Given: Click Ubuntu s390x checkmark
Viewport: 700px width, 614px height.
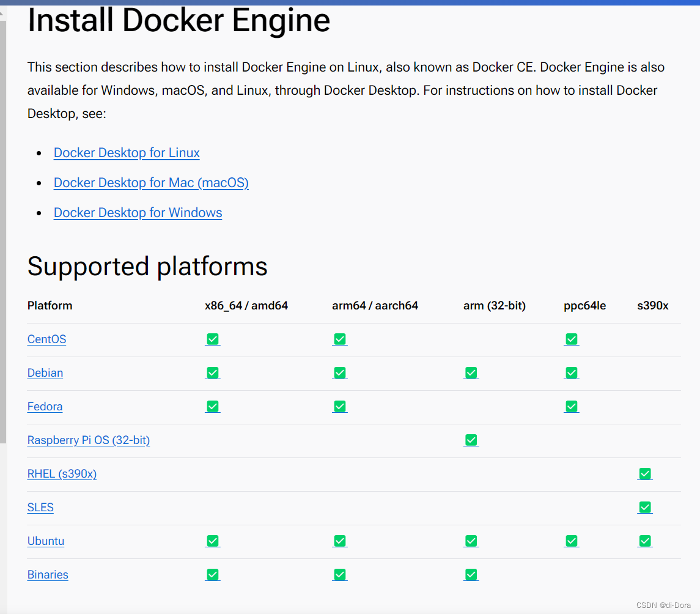Looking at the screenshot, I should (x=645, y=541).
